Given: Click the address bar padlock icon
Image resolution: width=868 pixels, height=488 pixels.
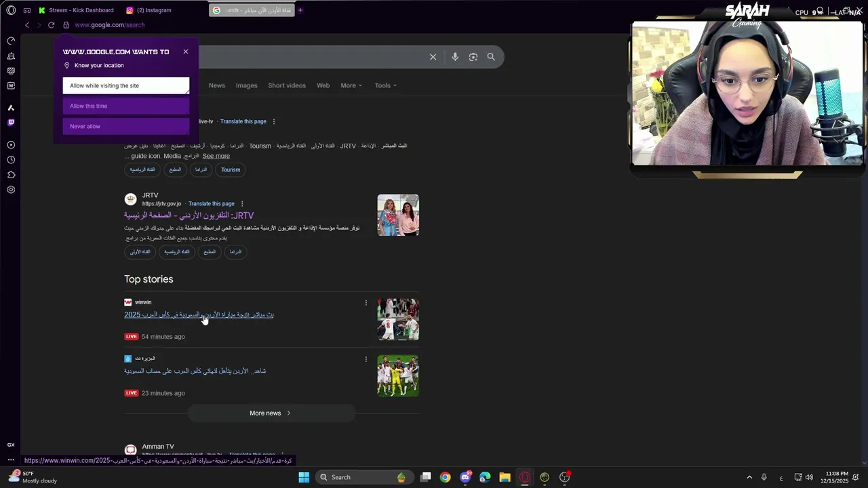Looking at the screenshot, I should [66, 25].
